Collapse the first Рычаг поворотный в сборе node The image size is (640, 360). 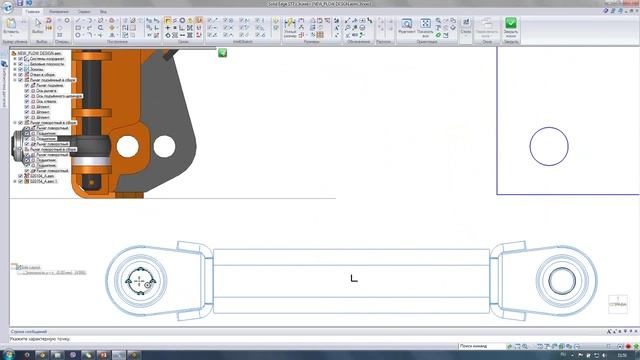(15, 123)
